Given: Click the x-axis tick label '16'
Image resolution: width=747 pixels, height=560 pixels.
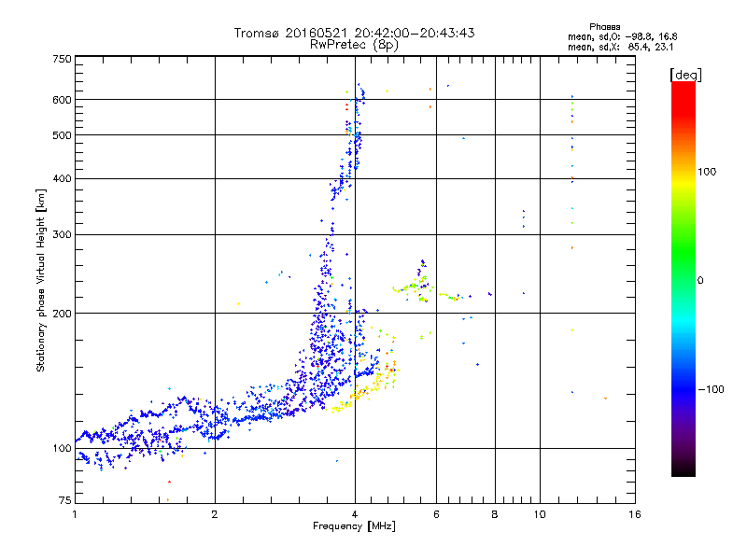Looking at the screenshot, I should pyautogui.click(x=635, y=514).
